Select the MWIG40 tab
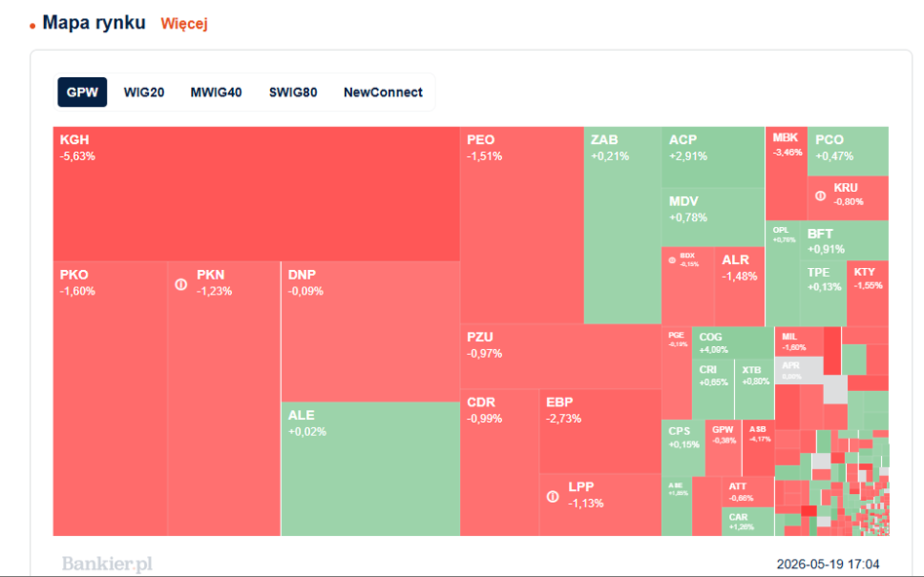924x577 pixels. [215, 92]
